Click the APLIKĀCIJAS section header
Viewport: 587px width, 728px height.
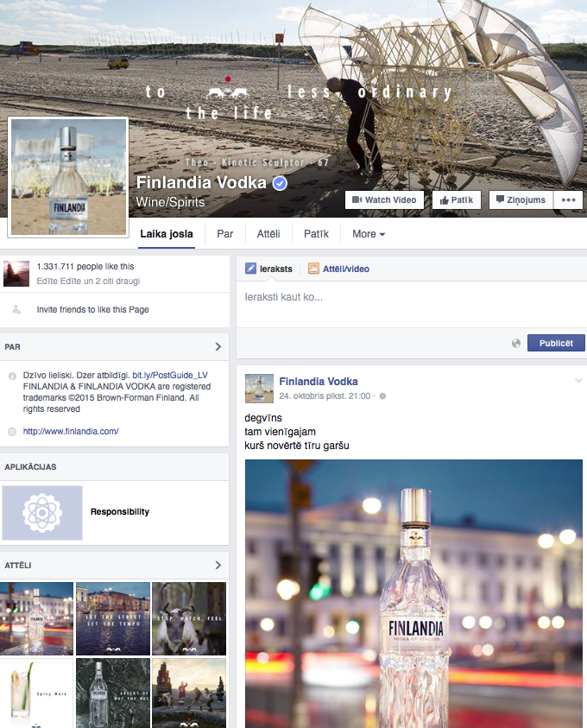pyautogui.click(x=30, y=467)
